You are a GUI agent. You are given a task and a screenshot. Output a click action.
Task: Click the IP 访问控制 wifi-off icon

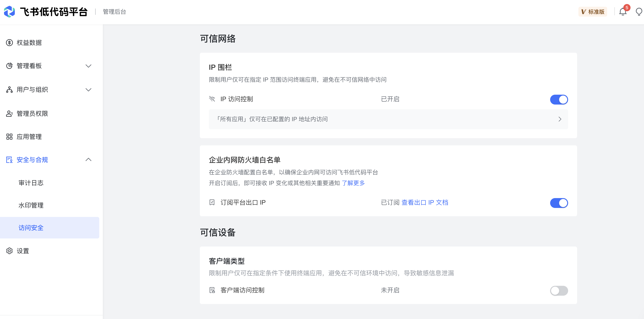(x=212, y=99)
